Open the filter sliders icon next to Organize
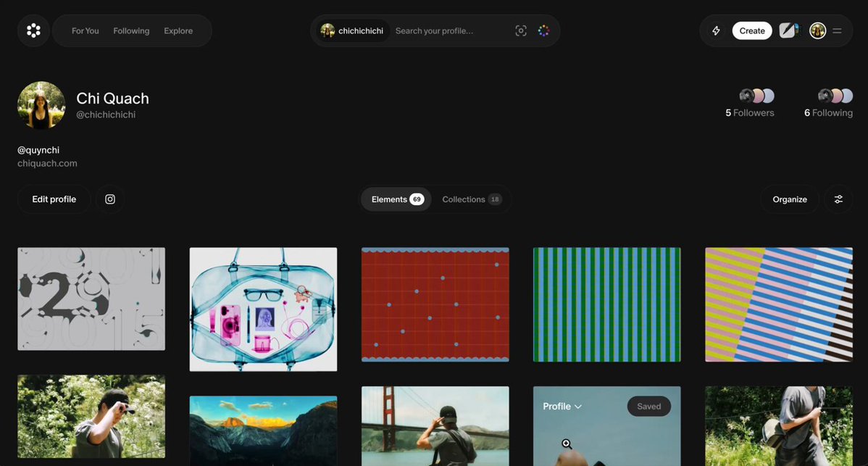Viewport: 868px width, 466px height. point(839,199)
